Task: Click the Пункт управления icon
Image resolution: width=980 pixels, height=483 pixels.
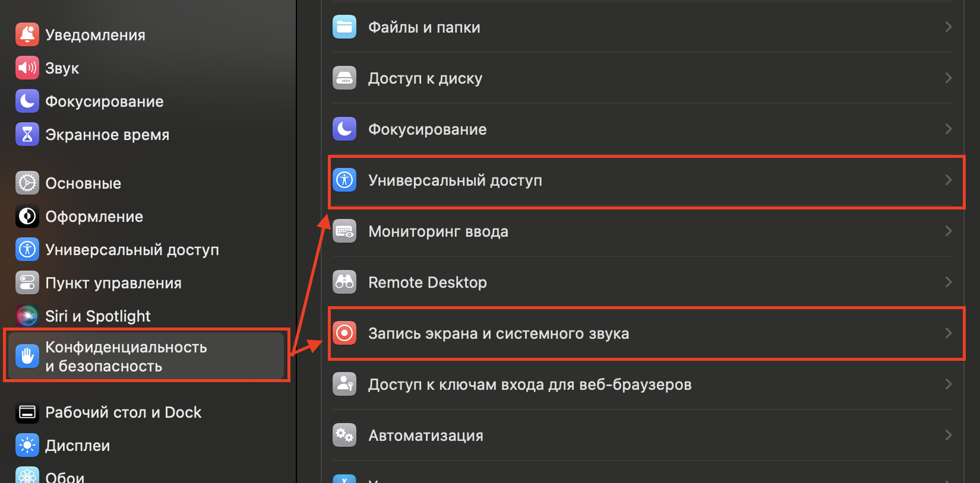Action: 27,283
